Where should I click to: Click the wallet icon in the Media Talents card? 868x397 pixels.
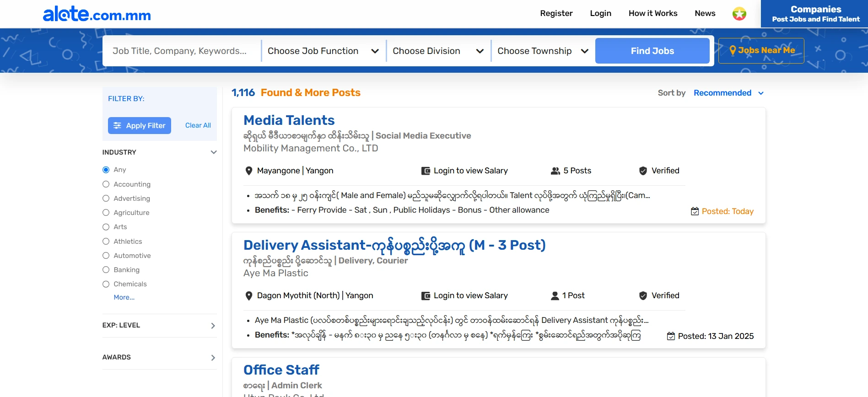(426, 171)
